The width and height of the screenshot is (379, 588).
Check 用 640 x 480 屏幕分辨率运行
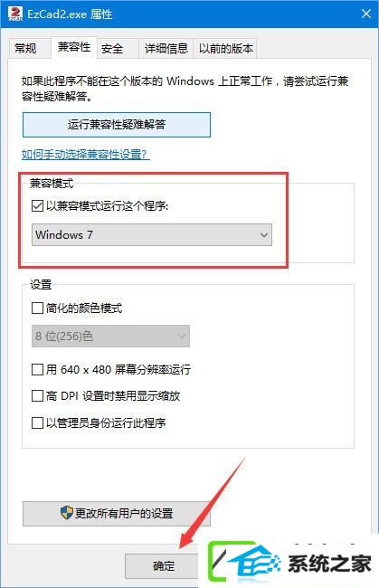coord(37,369)
